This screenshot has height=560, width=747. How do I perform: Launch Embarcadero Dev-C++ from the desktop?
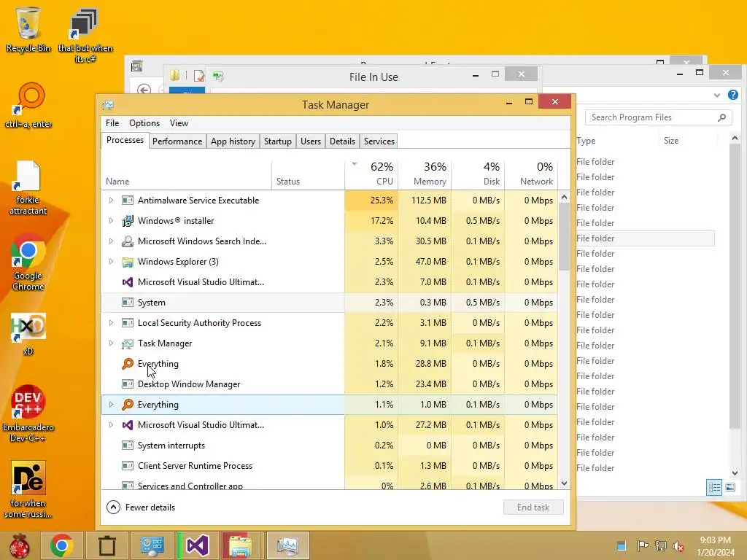[x=28, y=413]
